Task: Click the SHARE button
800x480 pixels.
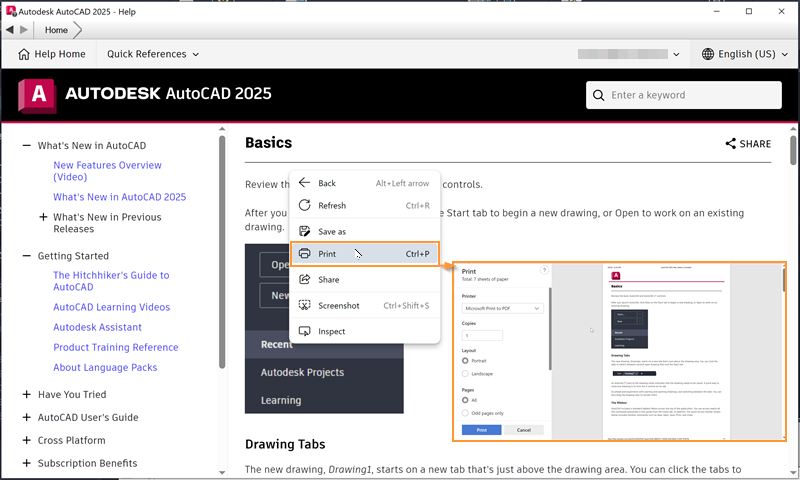Action: click(748, 144)
